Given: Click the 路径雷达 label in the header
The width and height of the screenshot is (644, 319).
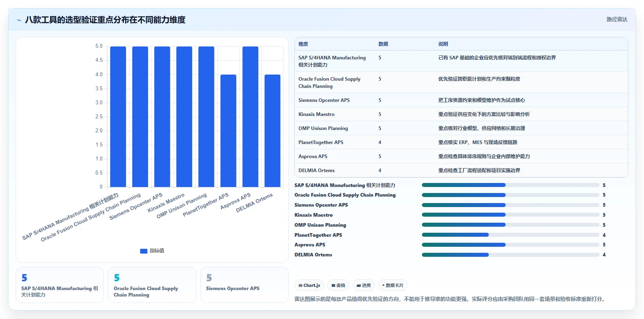Looking at the screenshot, I should coord(617,19).
